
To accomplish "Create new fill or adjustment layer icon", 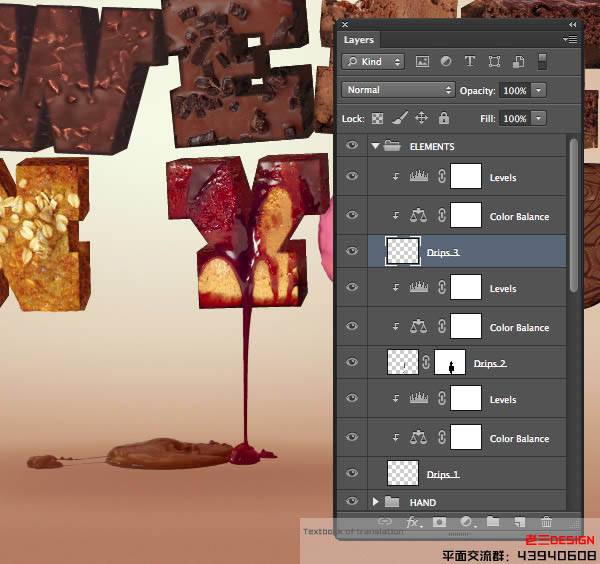I will click(466, 522).
